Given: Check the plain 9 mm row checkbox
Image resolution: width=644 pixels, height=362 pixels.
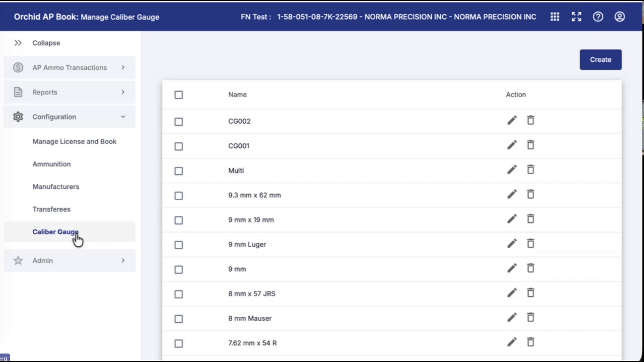Looking at the screenshot, I should coord(179,270).
